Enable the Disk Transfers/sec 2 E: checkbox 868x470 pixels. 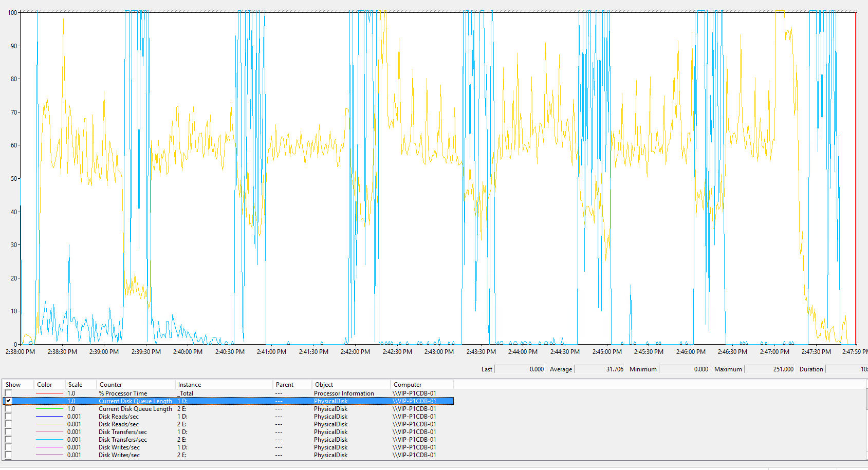(x=8, y=440)
